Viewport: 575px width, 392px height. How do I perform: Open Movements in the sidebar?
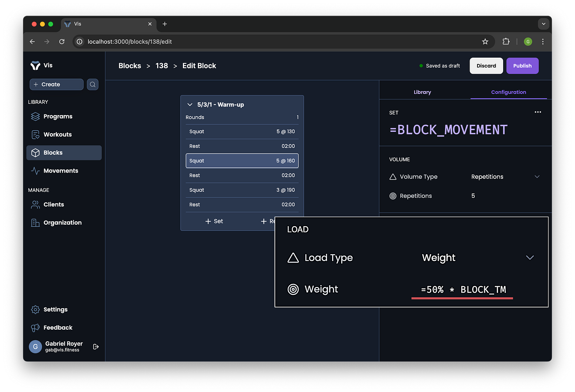coord(64,171)
